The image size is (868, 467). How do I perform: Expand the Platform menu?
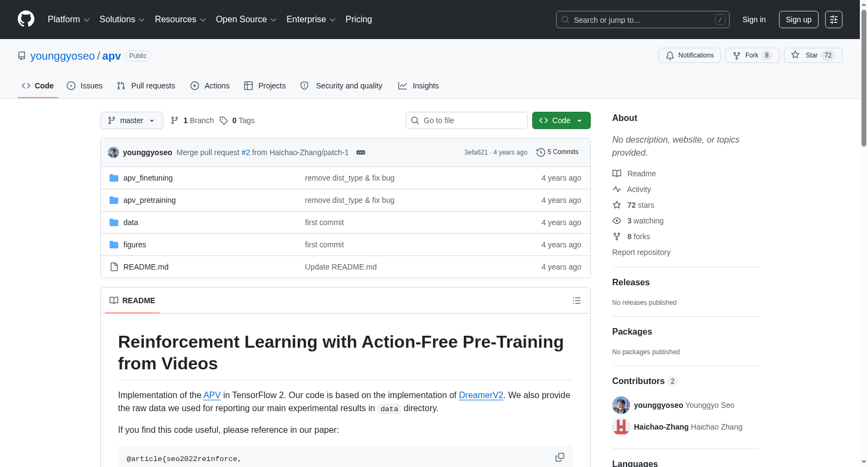tap(69, 20)
